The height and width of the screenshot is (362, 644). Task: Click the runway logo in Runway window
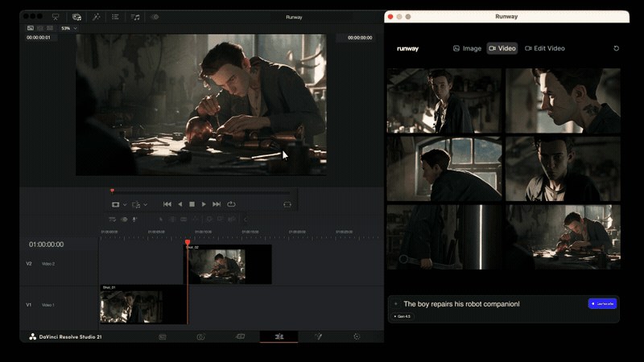coord(407,48)
